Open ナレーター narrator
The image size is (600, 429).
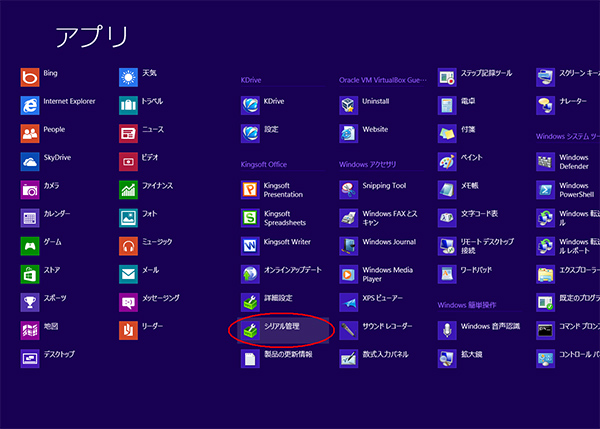coord(546,105)
